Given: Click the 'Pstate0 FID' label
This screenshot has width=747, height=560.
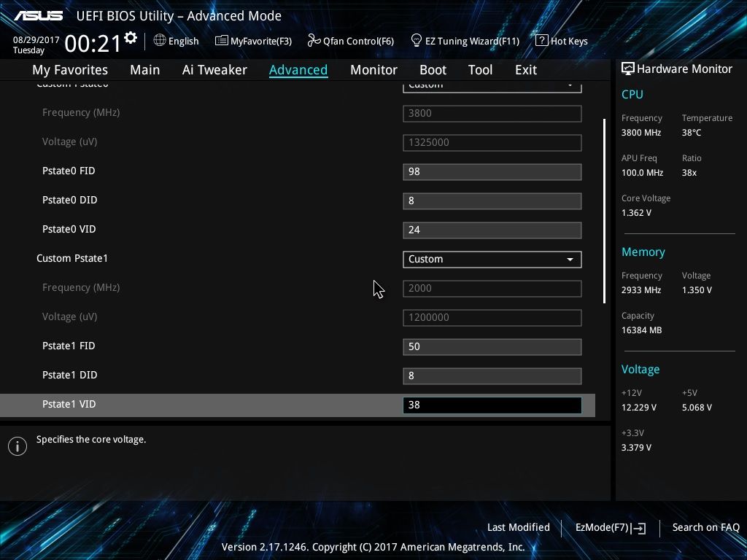Looking at the screenshot, I should 69,171.
